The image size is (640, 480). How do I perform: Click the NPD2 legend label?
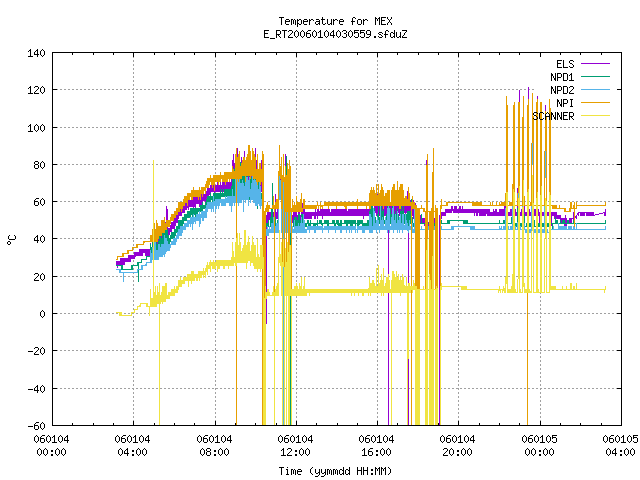click(x=562, y=90)
